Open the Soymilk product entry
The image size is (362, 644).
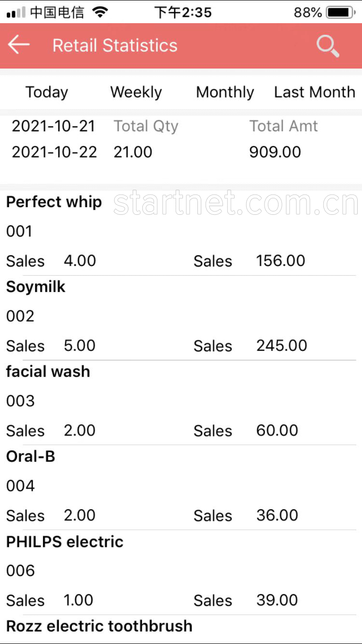(181, 318)
